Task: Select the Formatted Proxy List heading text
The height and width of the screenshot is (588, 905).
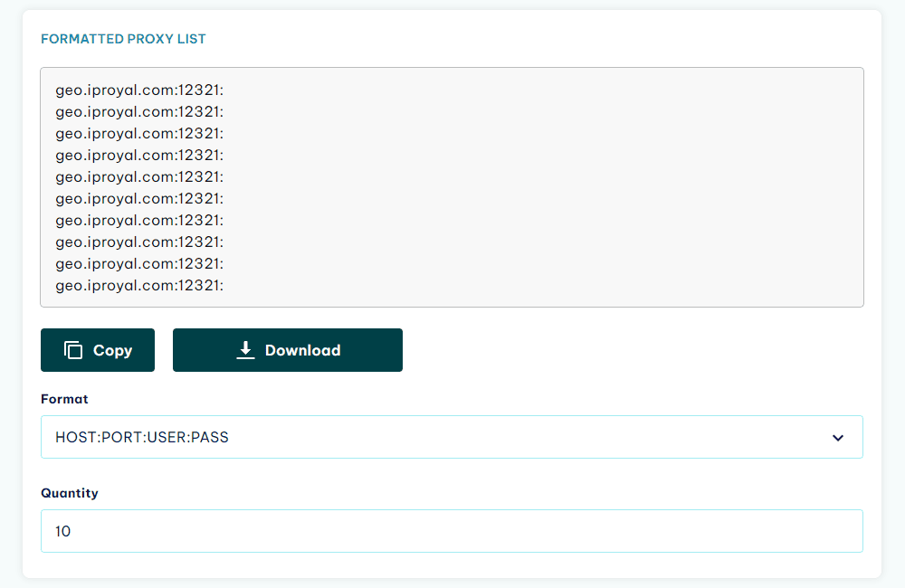Action: pyautogui.click(x=123, y=39)
